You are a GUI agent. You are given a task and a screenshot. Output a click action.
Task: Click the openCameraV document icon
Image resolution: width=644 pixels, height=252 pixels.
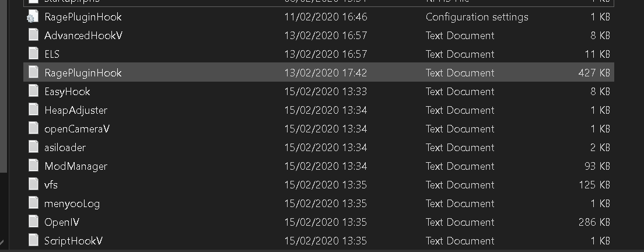click(x=33, y=129)
